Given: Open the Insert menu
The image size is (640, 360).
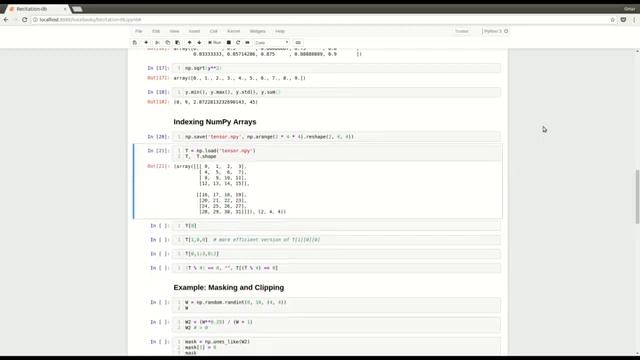Looking at the screenshot, I should [x=194, y=31].
